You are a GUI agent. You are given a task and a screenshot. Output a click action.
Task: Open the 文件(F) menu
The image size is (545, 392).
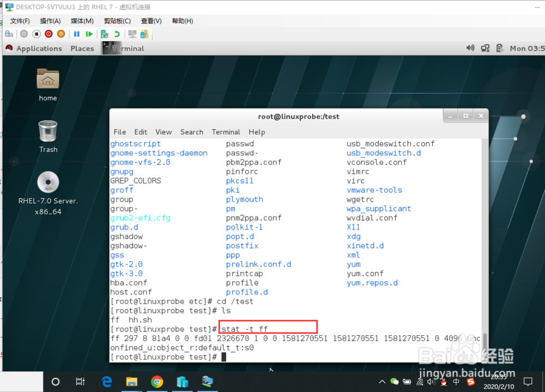click(20, 21)
